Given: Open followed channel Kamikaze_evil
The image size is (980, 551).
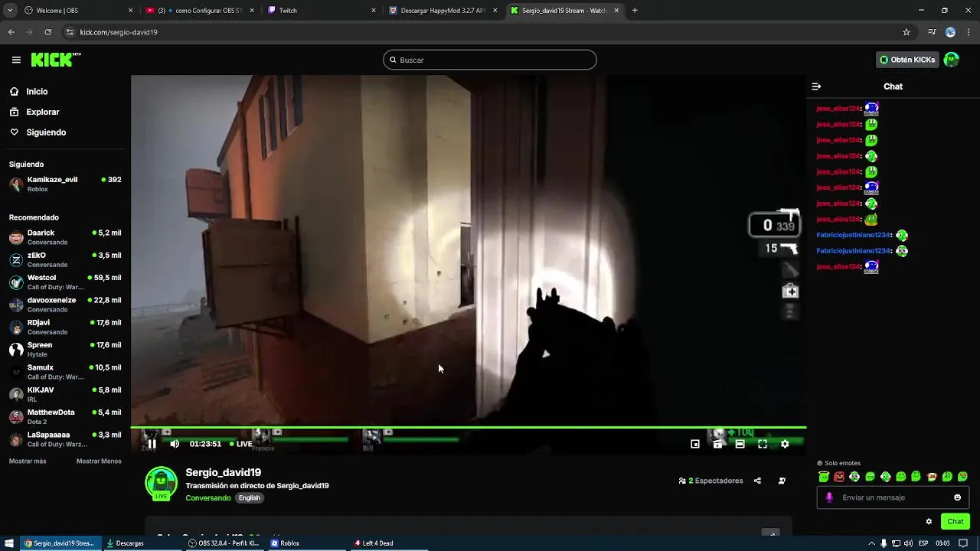Looking at the screenshot, I should 65,184.
